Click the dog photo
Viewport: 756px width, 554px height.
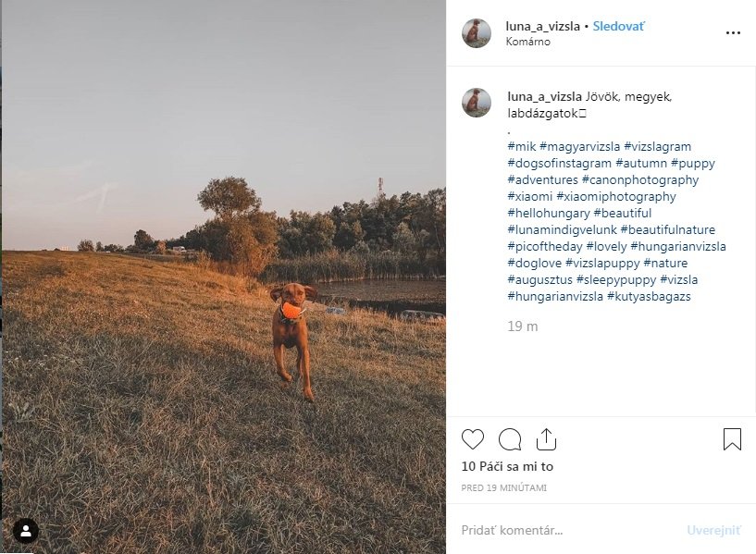pyautogui.click(x=223, y=277)
